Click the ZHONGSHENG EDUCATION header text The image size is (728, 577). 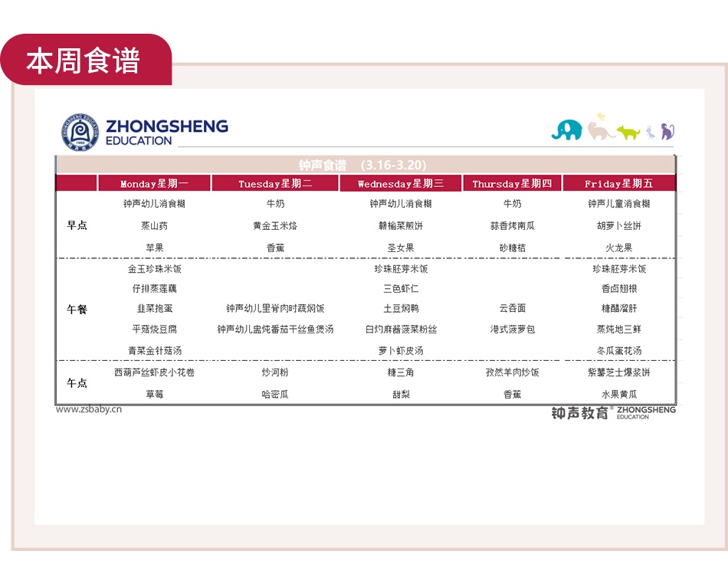click(166, 131)
